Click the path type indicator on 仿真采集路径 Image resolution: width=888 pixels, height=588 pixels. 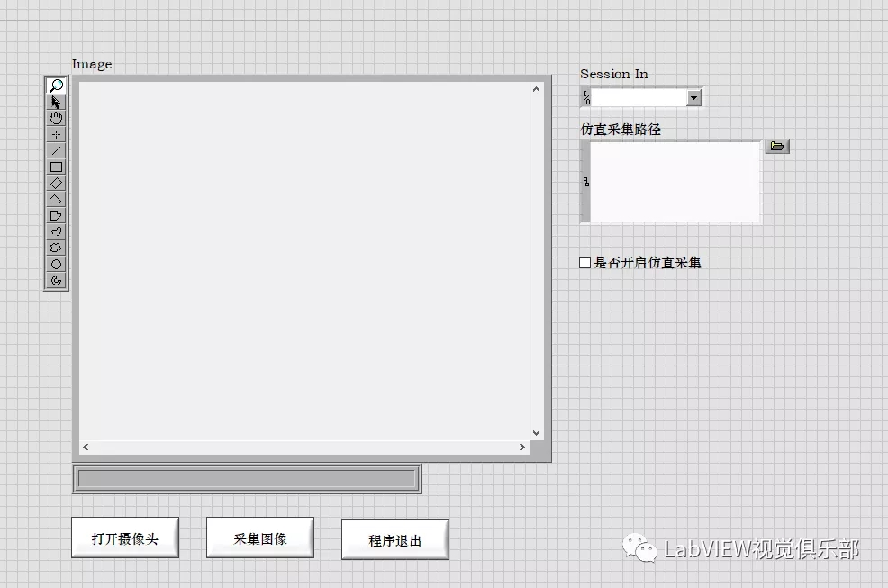point(586,182)
